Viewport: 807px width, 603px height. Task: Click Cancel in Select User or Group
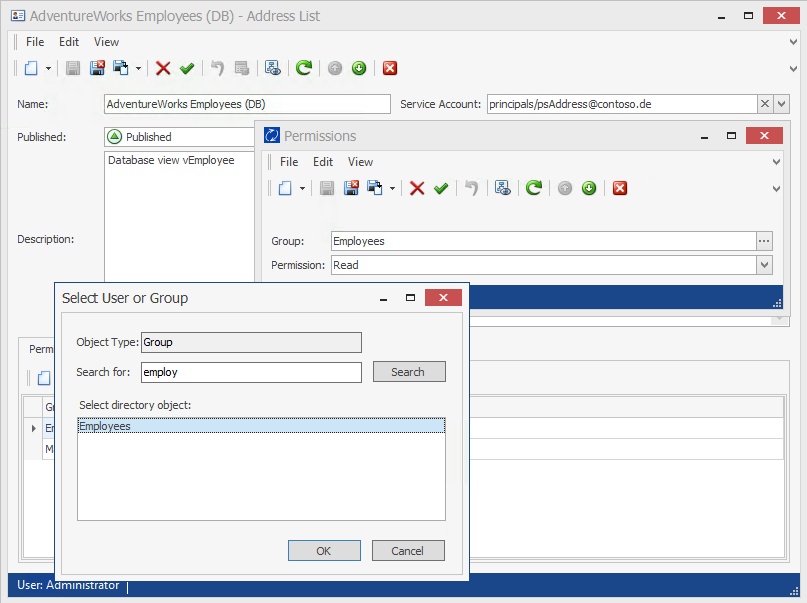pyautogui.click(x=408, y=551)
